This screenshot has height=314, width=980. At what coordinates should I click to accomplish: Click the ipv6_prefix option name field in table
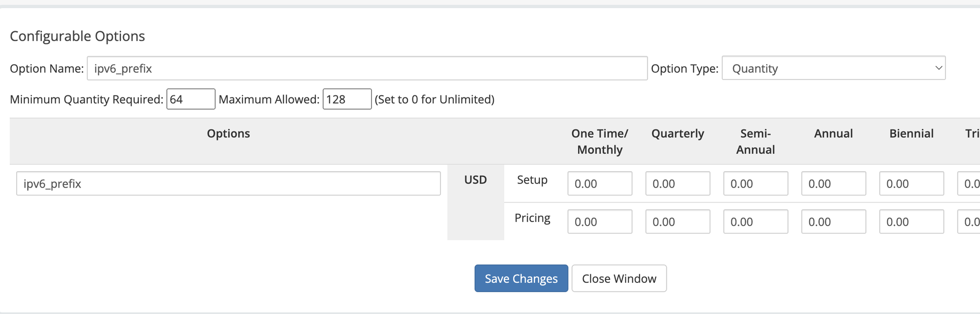coord(228,184)
